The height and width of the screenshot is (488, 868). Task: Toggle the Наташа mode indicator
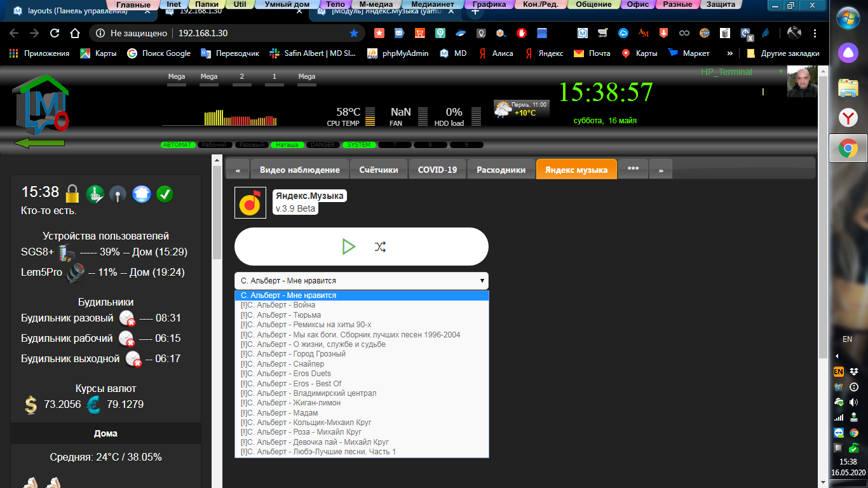click(x=286, y=145)
